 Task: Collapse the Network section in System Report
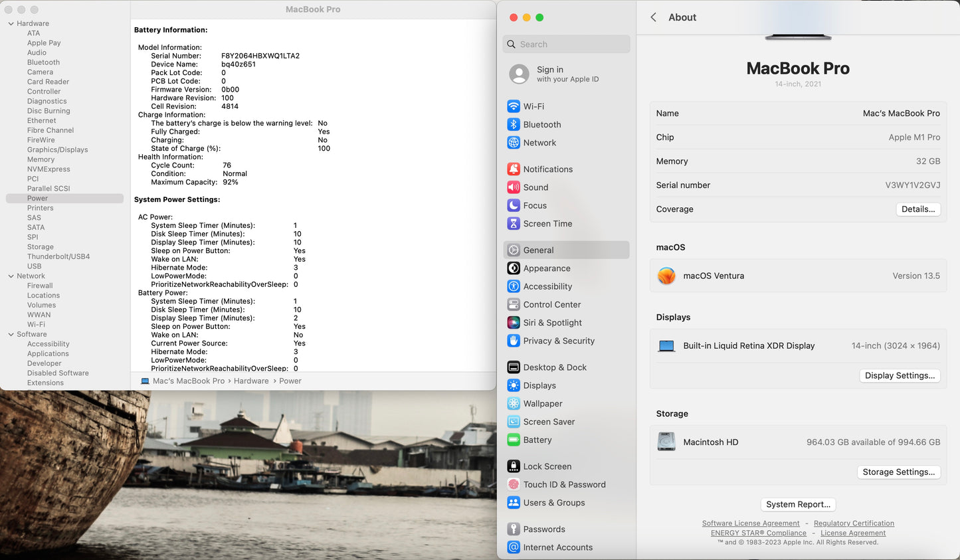click(11, 276)
